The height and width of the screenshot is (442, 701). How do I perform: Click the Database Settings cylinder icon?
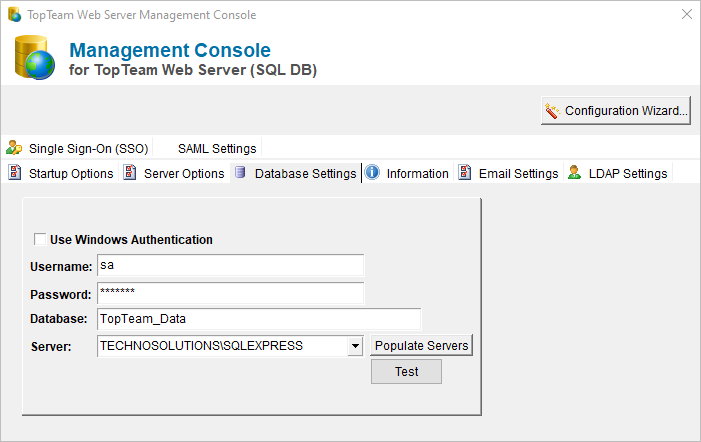pyautogui.click(x=241, y=172)
